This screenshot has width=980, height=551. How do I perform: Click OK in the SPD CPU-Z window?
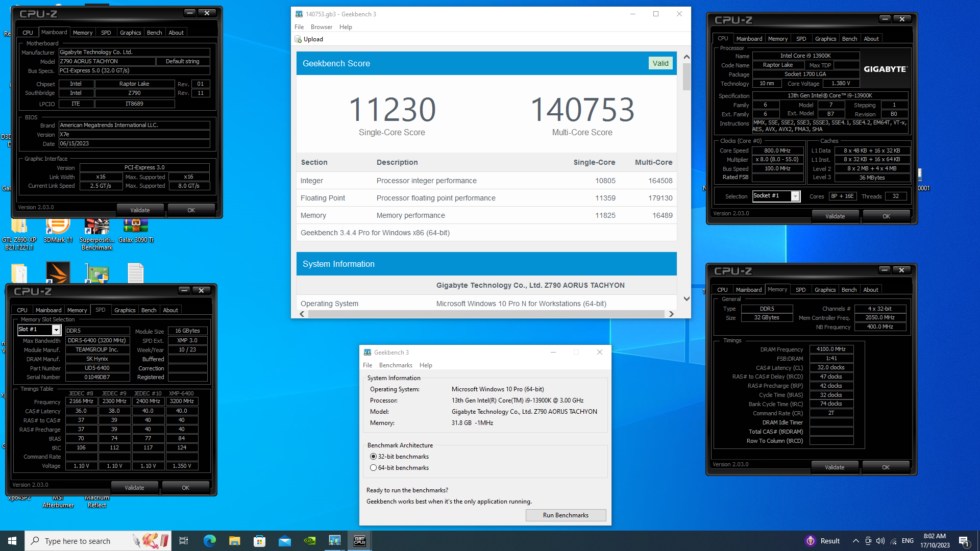[185, 488]
